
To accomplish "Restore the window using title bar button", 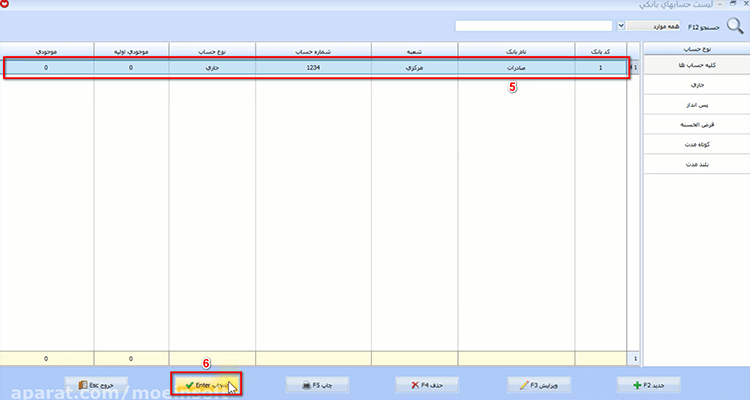I will coord(733,4).
